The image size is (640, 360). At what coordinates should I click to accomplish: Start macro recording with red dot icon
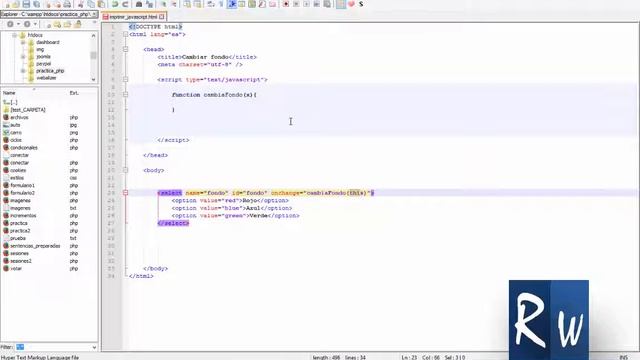click(x=286, y=4)
